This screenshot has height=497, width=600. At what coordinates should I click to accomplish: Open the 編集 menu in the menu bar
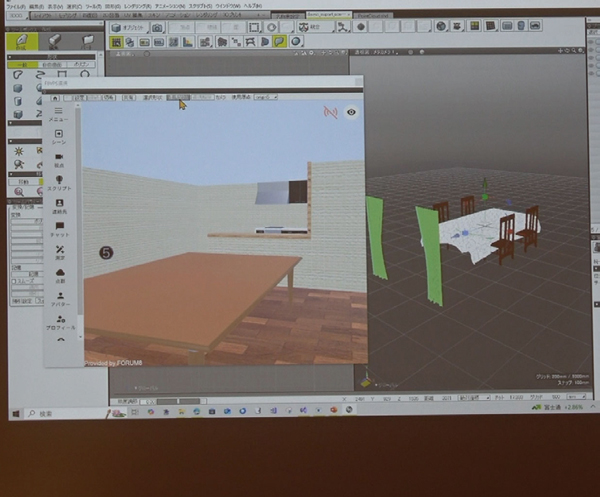pyautogui.click(x=36, y=7)
